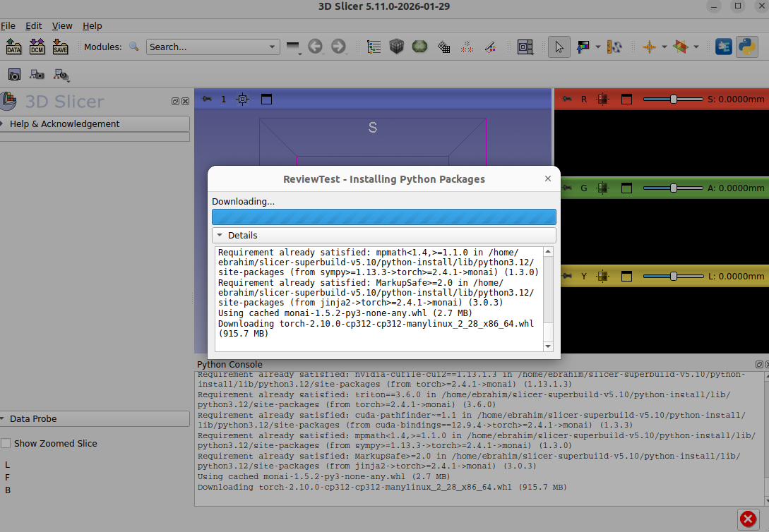Toggle maximize on green slice view
This screenshot has width=769, height=532.
point(626,188)
